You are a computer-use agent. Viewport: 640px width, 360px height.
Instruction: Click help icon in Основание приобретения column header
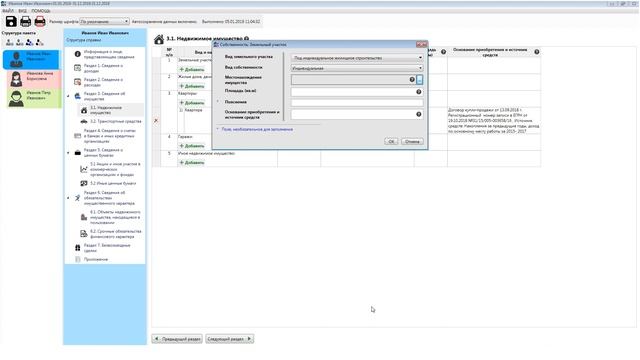click(537, 52)
